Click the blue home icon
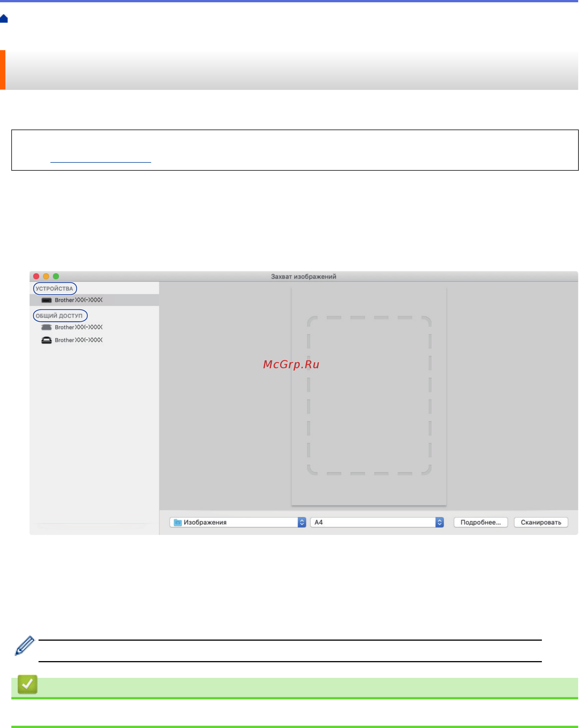This screenshot has width=579, height=728. pos(4,19)
